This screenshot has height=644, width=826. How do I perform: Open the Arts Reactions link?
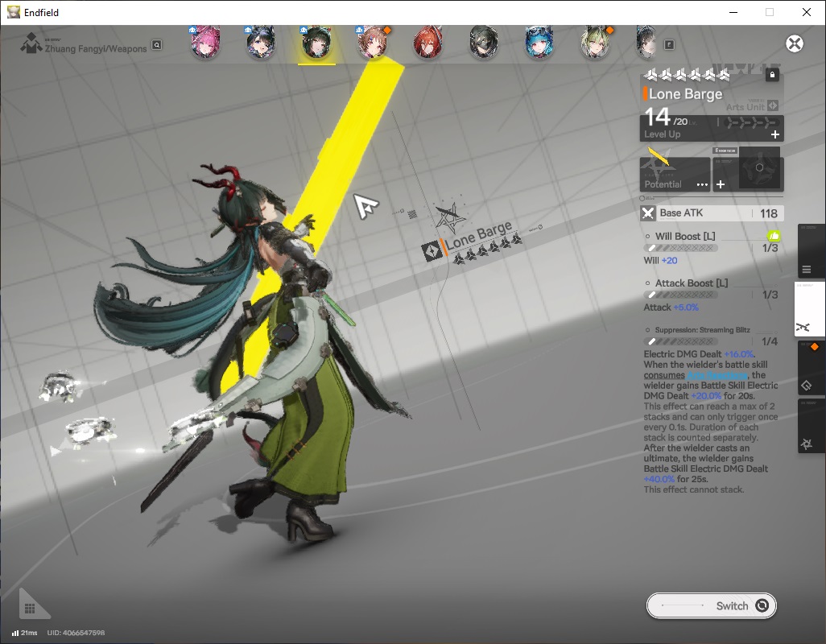[717, 375]
